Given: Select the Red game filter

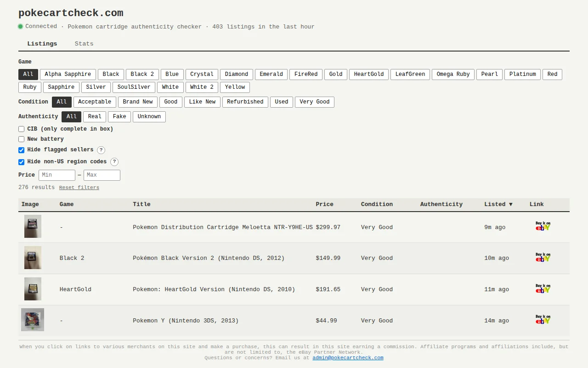Looking at the screenshot, I should pyautogui.click(x=553, y=75).
